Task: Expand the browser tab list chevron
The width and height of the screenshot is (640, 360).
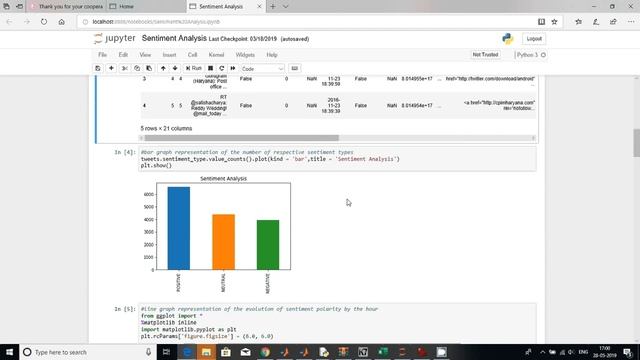Action: click(286, 7)
